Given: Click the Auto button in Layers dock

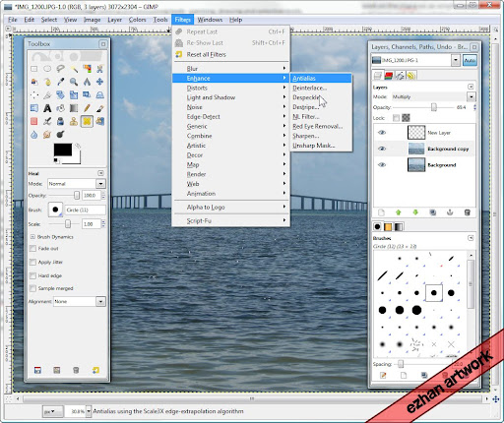Looking at the screenshot, I should [x=470, y=60].
